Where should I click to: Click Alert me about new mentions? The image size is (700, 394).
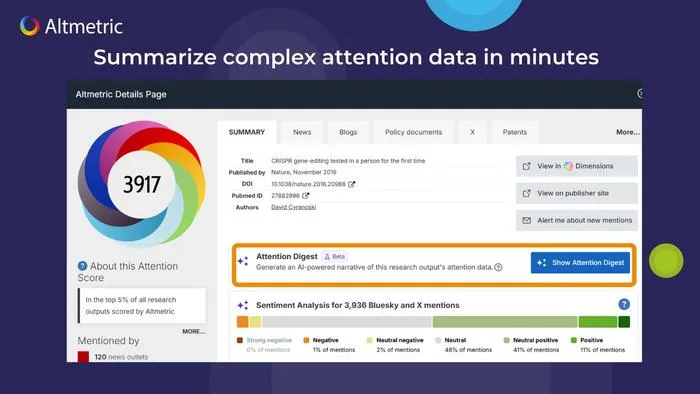(x=577, y=220)
